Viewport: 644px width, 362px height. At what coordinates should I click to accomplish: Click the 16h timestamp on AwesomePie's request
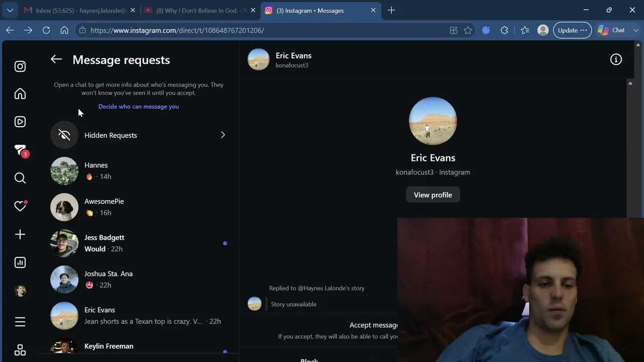click(106, 213)
